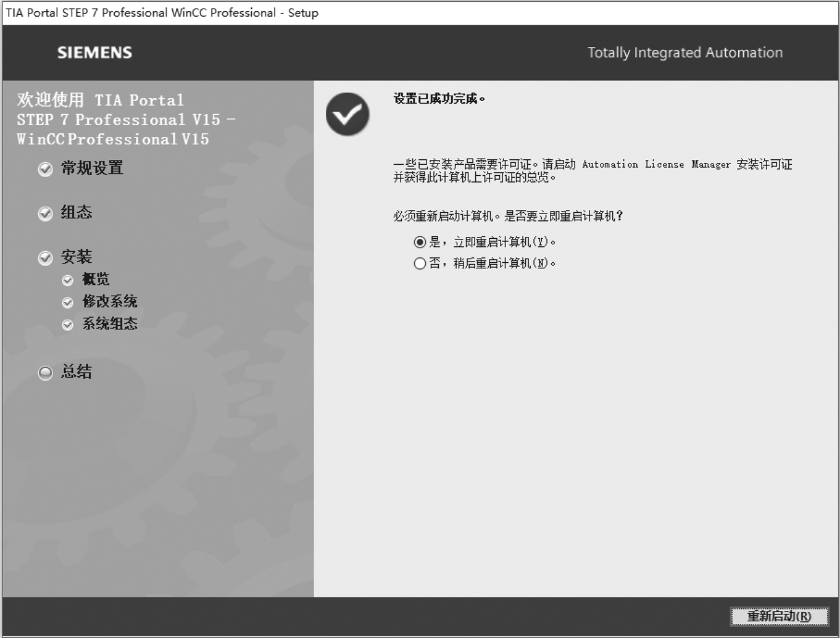The width and height of the screenshot is (840, 638).
Task: Click the 欢迎使用 TIA Portal heading
Action: click(x=126, y=120)
